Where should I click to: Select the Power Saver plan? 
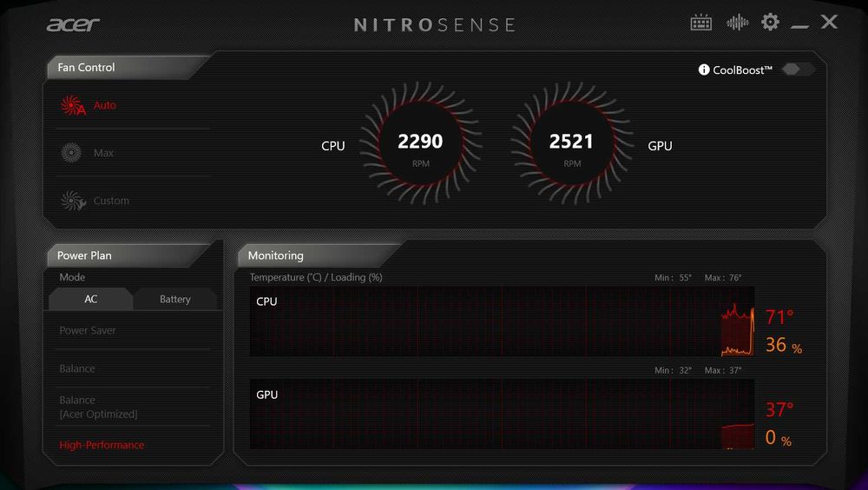tap(88, 330)
